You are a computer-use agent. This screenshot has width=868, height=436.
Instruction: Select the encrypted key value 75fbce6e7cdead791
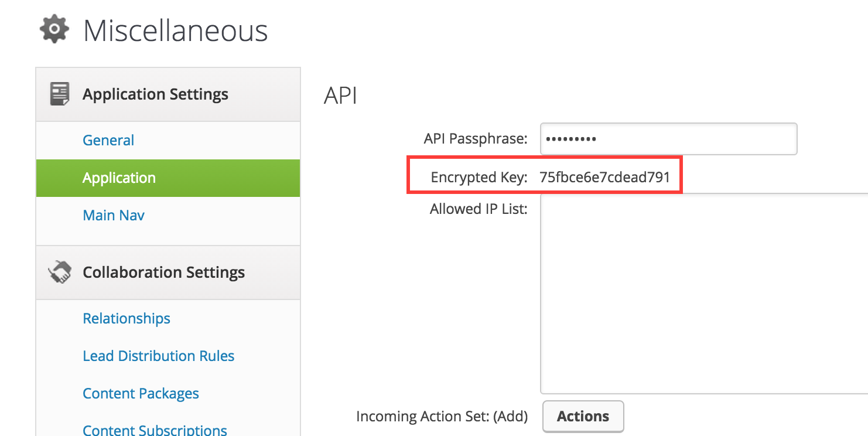coord(605,177)
